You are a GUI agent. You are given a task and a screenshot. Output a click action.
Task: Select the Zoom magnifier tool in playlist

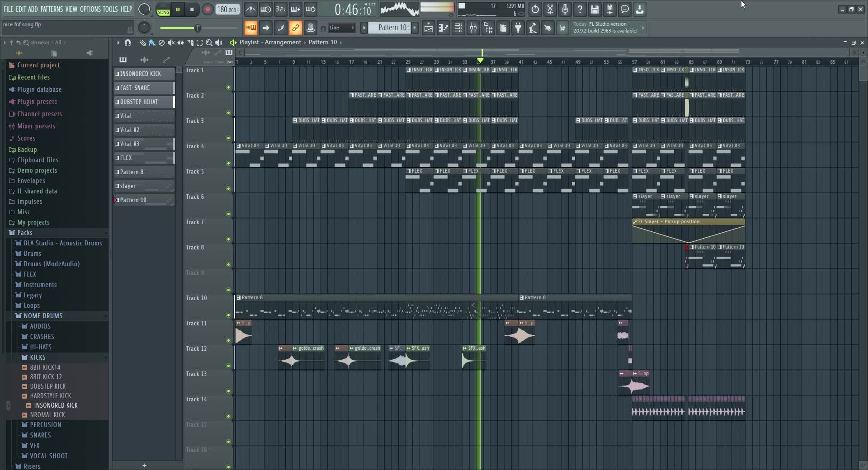point(209,42)
